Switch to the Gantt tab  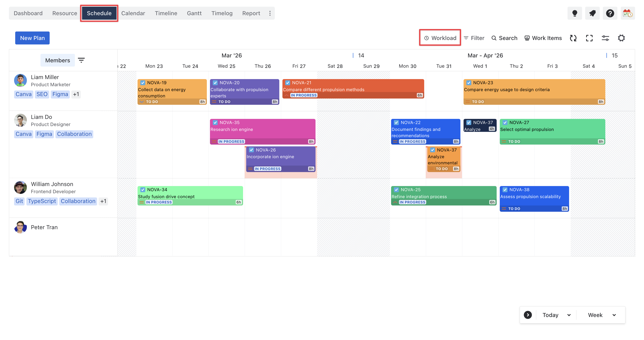[194, 13]
